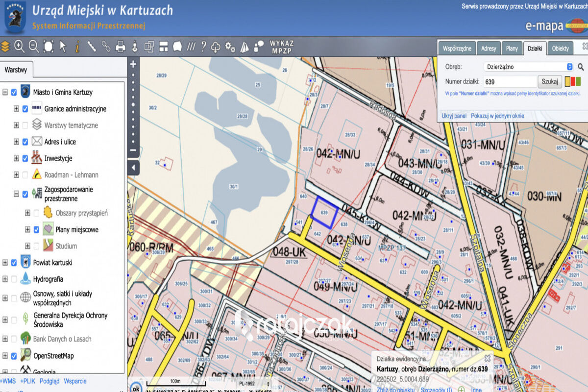This screenshot has height=392, width=588.
Task: Uncheck Plany miejscowe layer
Action: point(36,229)
